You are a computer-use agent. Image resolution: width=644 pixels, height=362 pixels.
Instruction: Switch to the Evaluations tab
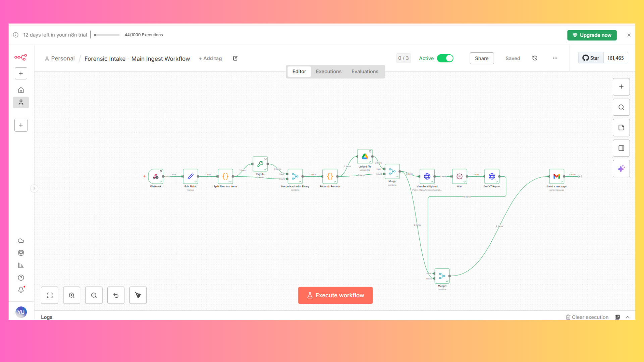(365, 71)
